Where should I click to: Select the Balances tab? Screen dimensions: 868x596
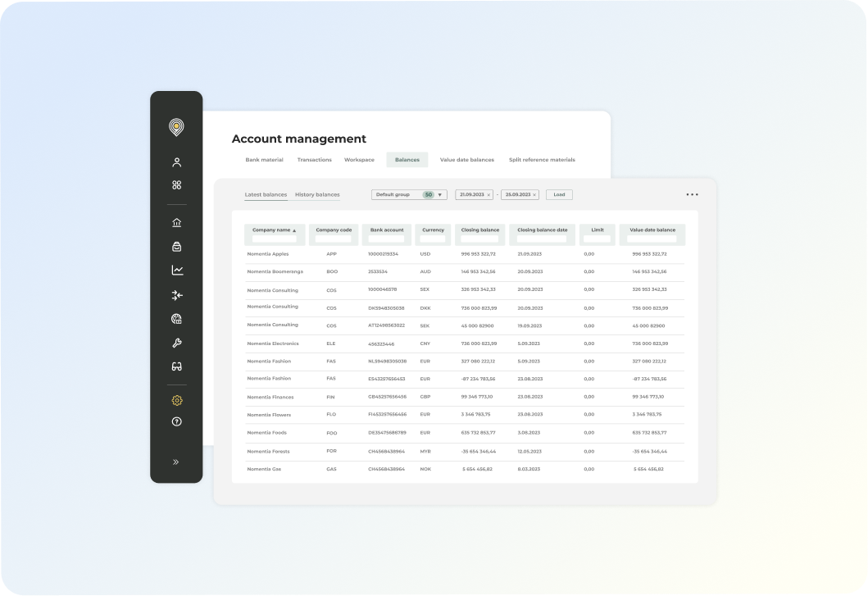[407, 160]
